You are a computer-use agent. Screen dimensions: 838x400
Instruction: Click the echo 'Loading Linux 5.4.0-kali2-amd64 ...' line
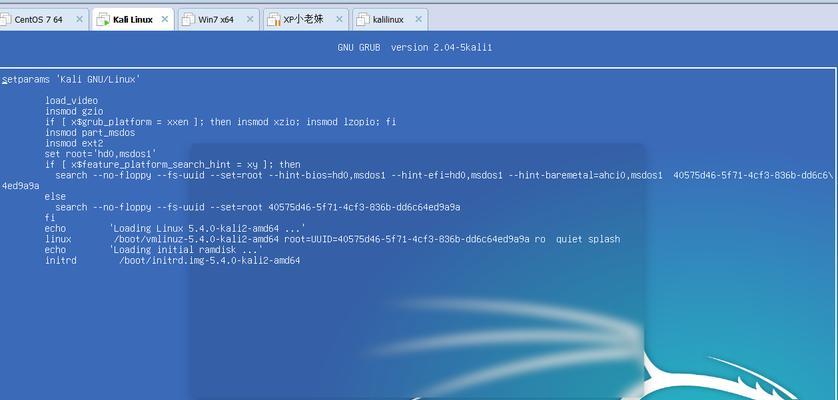[175, 228]
